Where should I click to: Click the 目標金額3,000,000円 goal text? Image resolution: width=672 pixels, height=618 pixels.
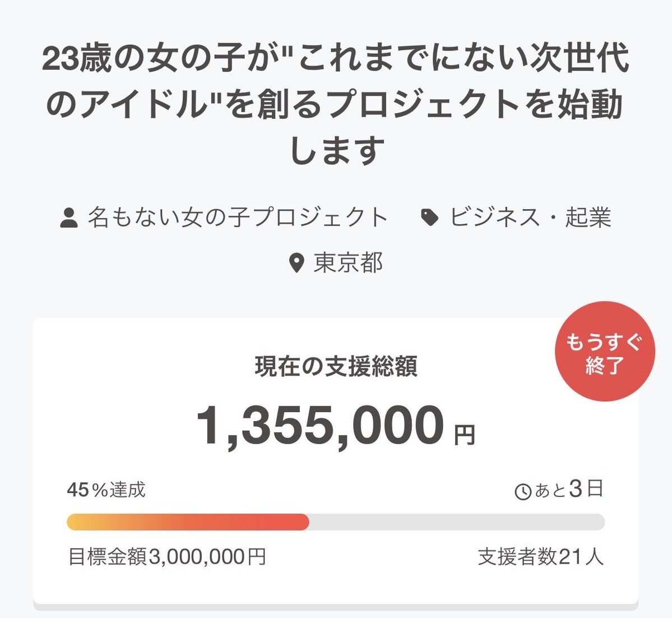(x=166, y=557)
